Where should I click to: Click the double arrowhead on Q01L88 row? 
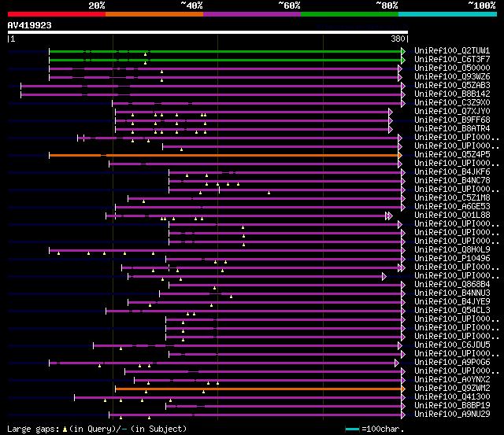(x=389, y=216)
